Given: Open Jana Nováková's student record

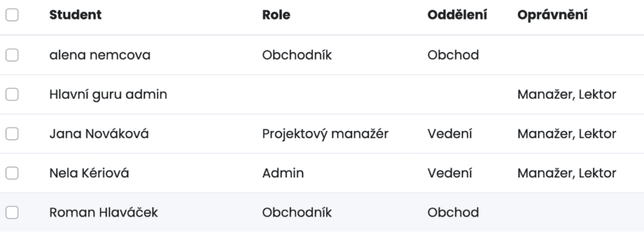Looking at the screenshot, I should 99,134.
